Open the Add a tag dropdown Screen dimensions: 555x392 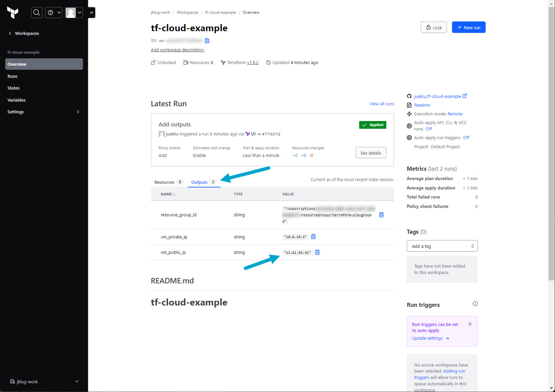442,246
